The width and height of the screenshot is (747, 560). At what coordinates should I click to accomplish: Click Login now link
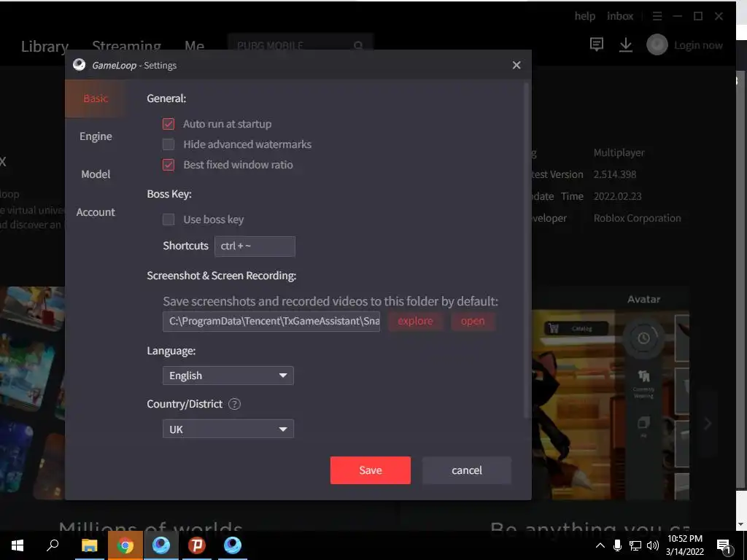coord(698,45)
